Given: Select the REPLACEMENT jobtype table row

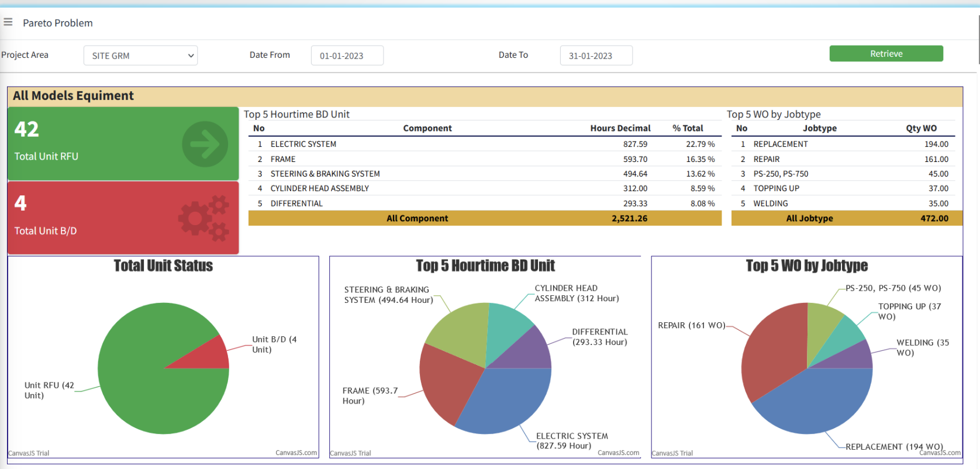Looking at the screenshot, I should (843, 144).
